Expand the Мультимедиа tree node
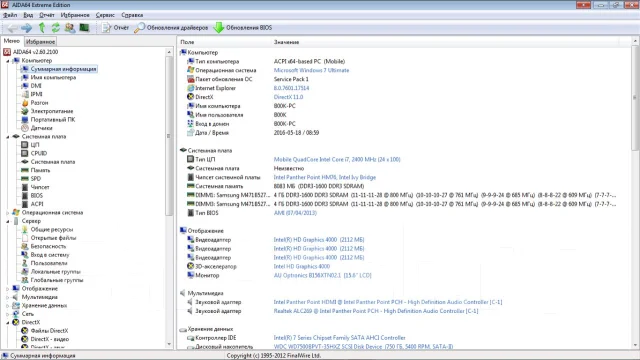 8,297
